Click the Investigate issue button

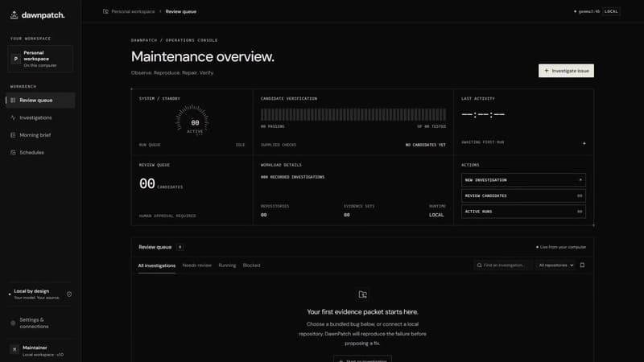(x=566, y=71)
